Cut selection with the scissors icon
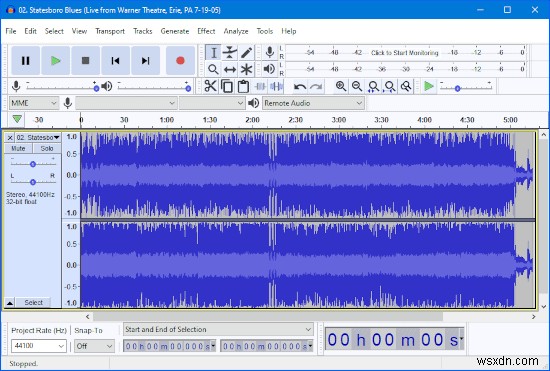The image size is (550, 371). (210, 86)
